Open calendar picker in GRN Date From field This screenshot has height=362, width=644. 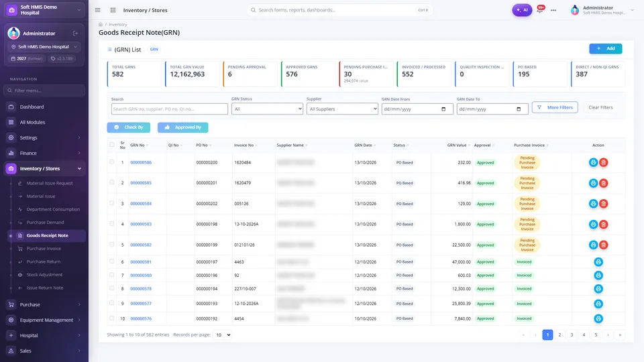pyautogui.click(x=443, y=109)
